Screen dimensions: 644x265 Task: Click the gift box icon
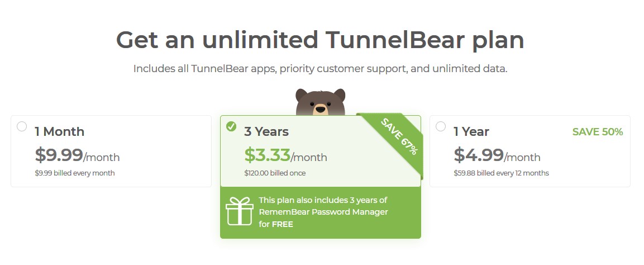[240, 211]
